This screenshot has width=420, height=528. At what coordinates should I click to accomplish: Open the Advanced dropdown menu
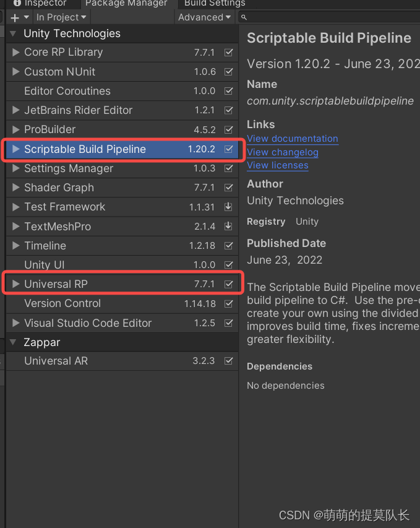(204, 17)
